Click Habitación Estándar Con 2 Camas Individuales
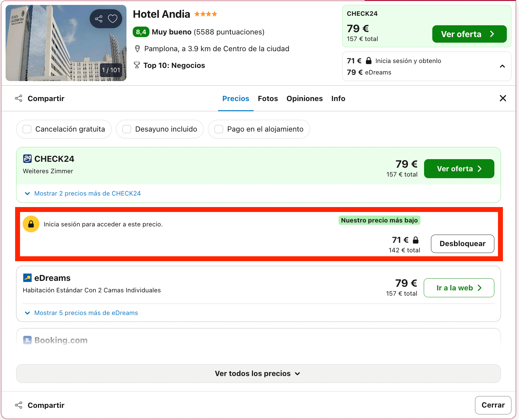 [92, 290]
